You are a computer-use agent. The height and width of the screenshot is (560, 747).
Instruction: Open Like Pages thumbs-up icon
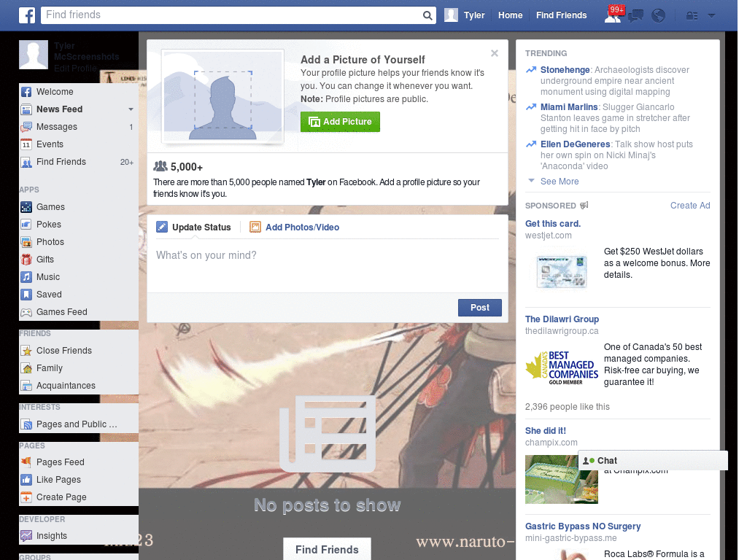point(26,480)
